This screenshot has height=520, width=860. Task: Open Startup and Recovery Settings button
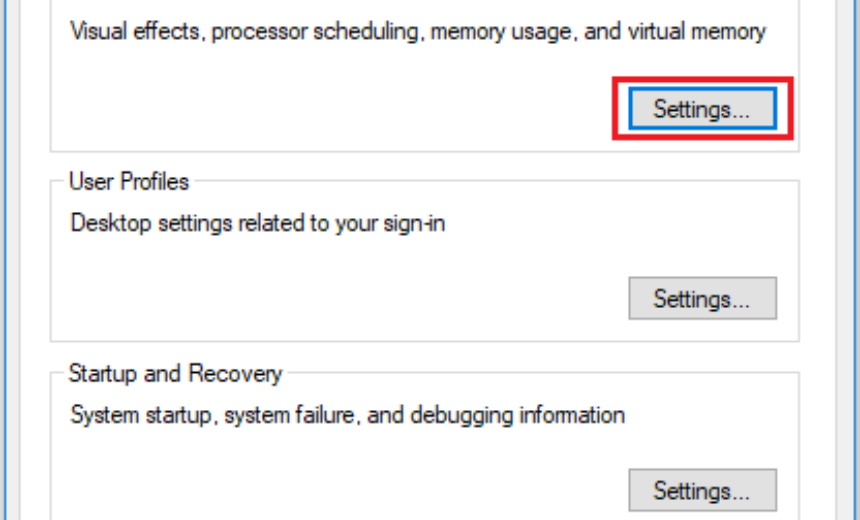click(x=701, y=491)
